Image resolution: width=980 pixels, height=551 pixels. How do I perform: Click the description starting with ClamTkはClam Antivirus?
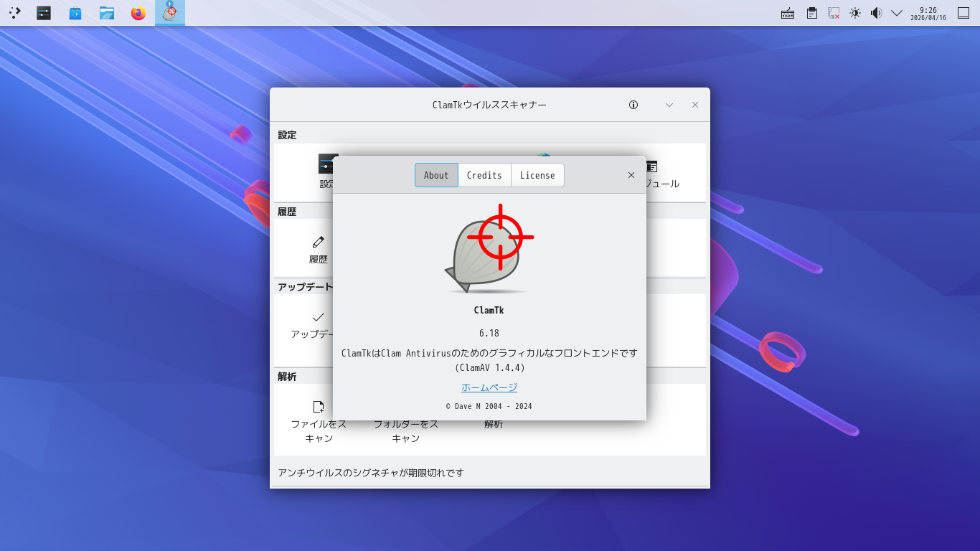coord(489,353)
